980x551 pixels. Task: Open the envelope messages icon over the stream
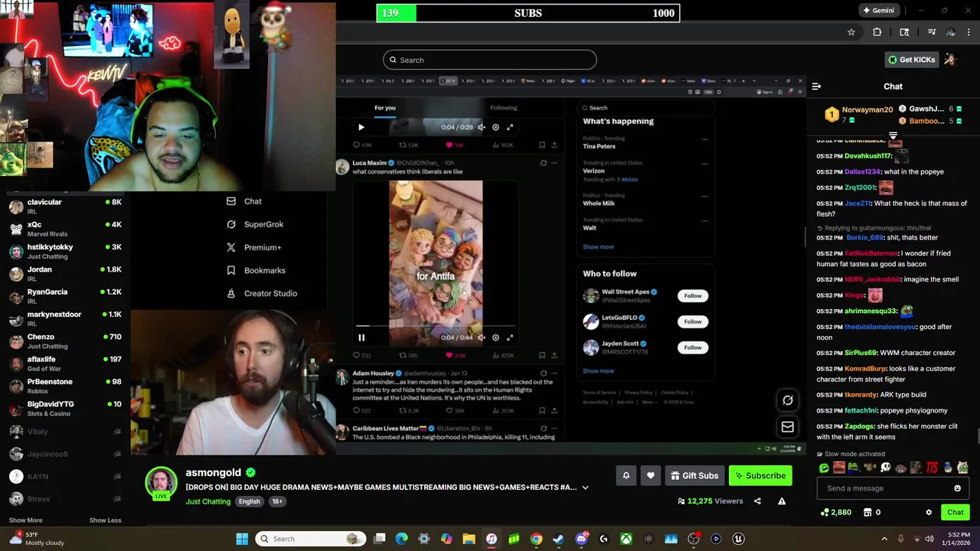788,427
